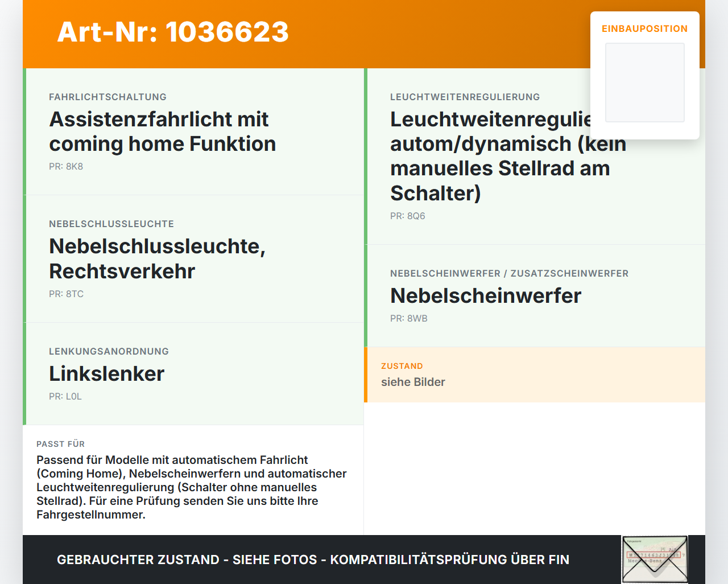The width and height of the screenshot is (728, 584).
Task: Click the PR: 8K8 code
Action: click(x=66, y=167)
